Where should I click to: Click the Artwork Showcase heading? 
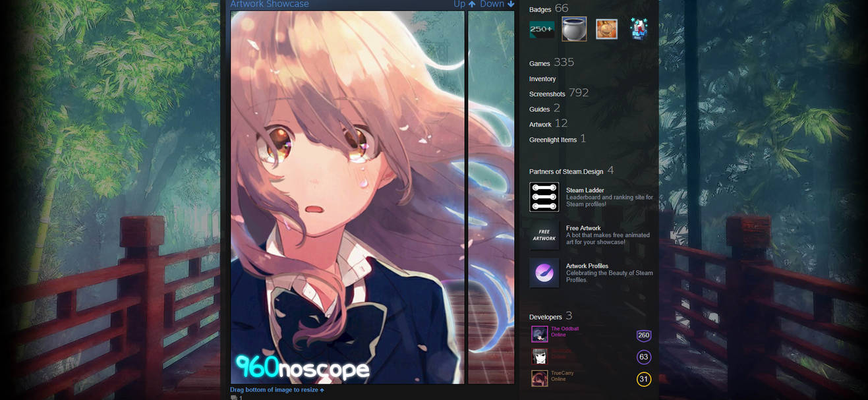point(270,4)
